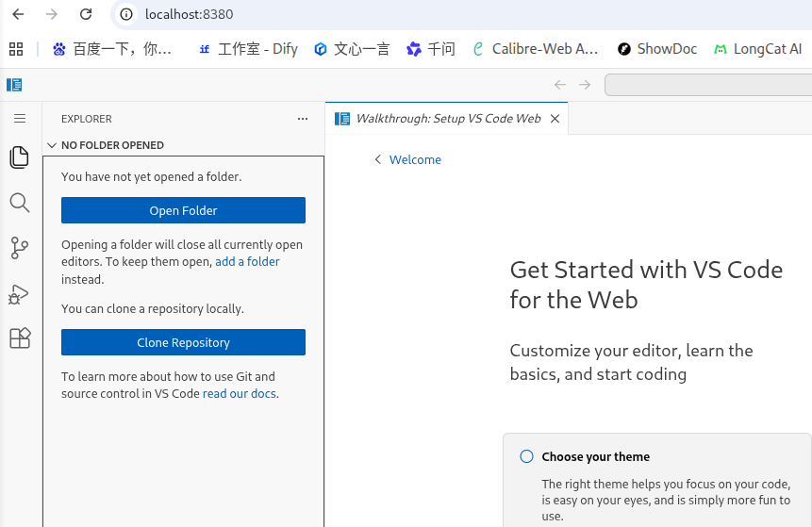Click the EXPLORER panel title
This screenshot has height=527, width=812.
87,119
